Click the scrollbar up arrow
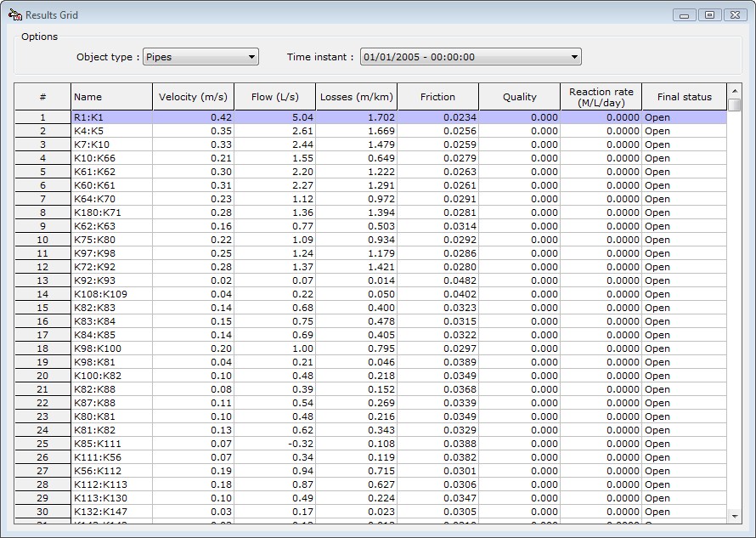 click(735, 89)
